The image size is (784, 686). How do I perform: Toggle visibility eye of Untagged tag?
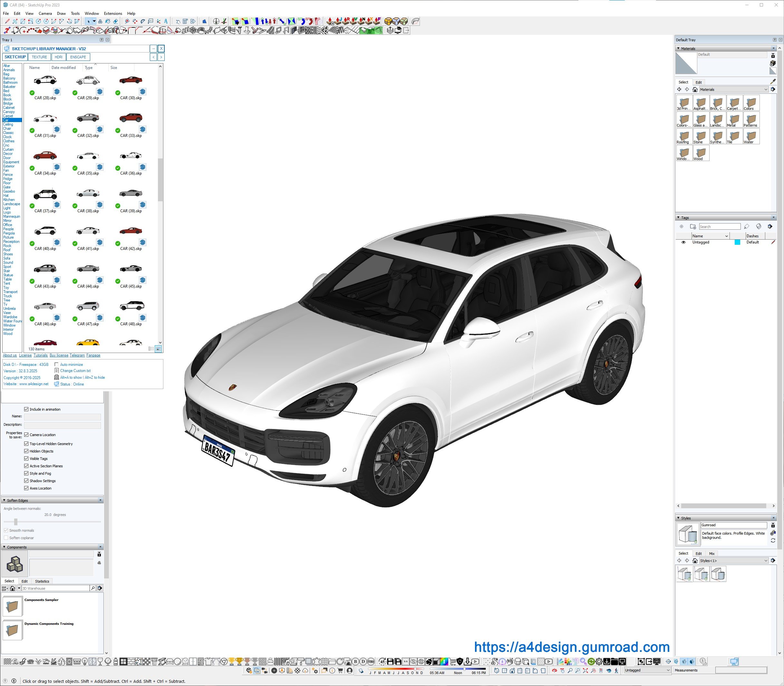tap(683, 242)
